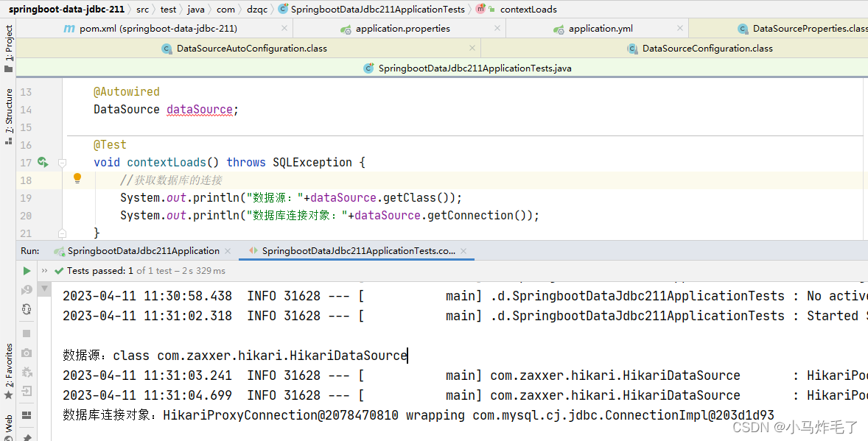The image size is (868, 441).
Task: Click the fold end marker at line 21
Action: click(x=62, y=233)
